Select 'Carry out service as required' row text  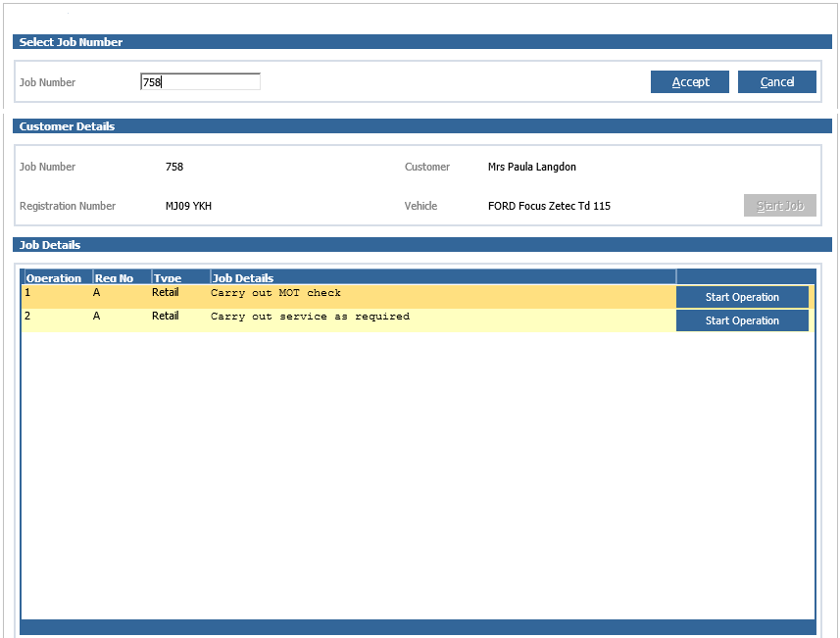click(310, 317)
